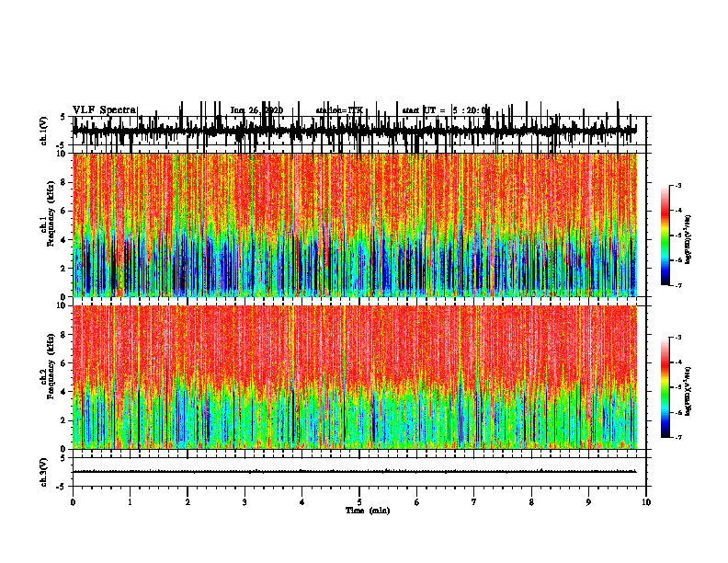Click the ch.3 voltage waveform trace
728x563 pixels.
[354, 472]
